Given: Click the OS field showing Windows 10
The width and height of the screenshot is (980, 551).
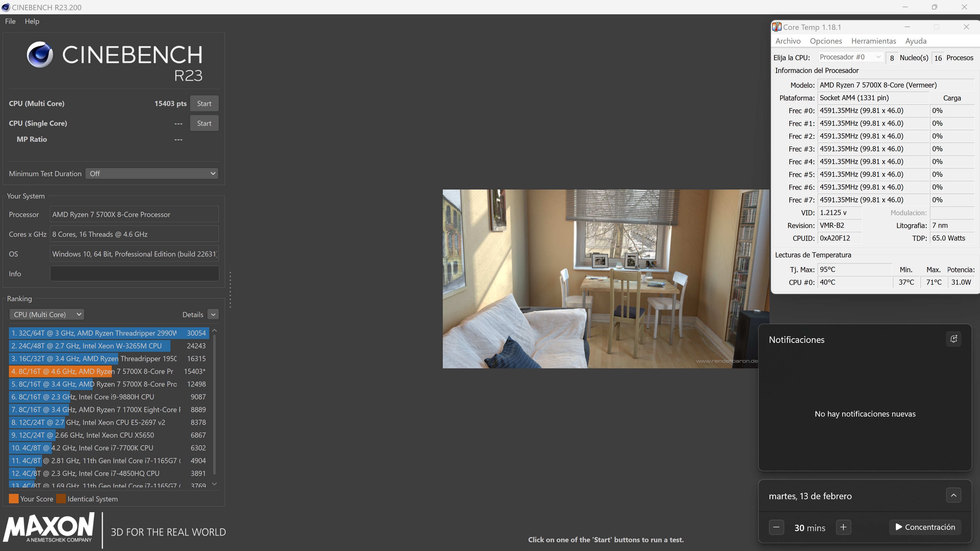Looking at the screenshot, I should point(134,254).
